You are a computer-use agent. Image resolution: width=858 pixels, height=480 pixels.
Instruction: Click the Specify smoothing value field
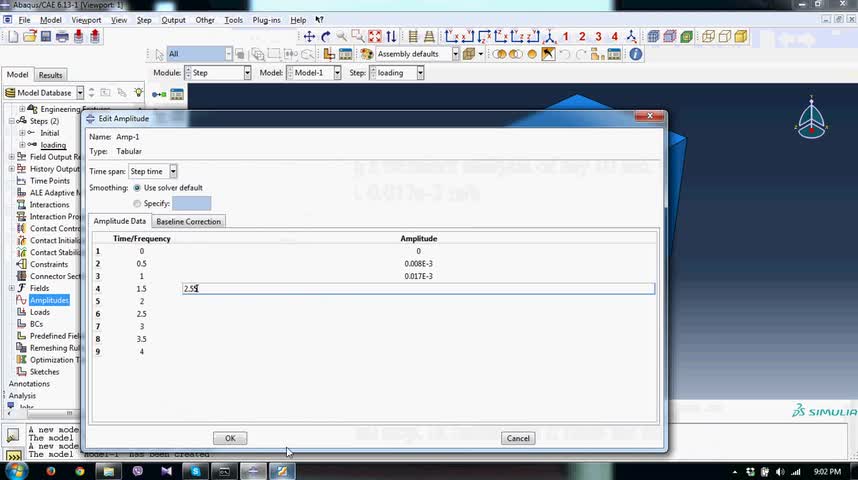tap(192, 204)
